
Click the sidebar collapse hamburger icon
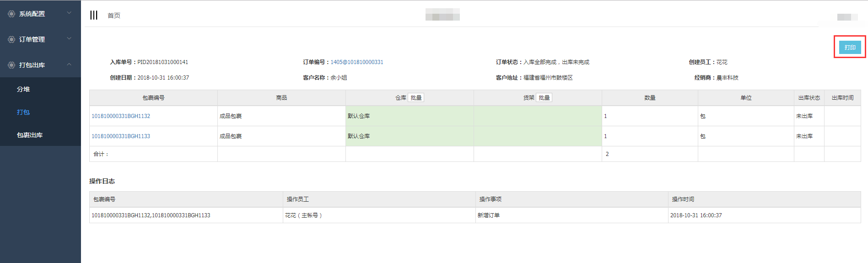(x=94, y=15)
